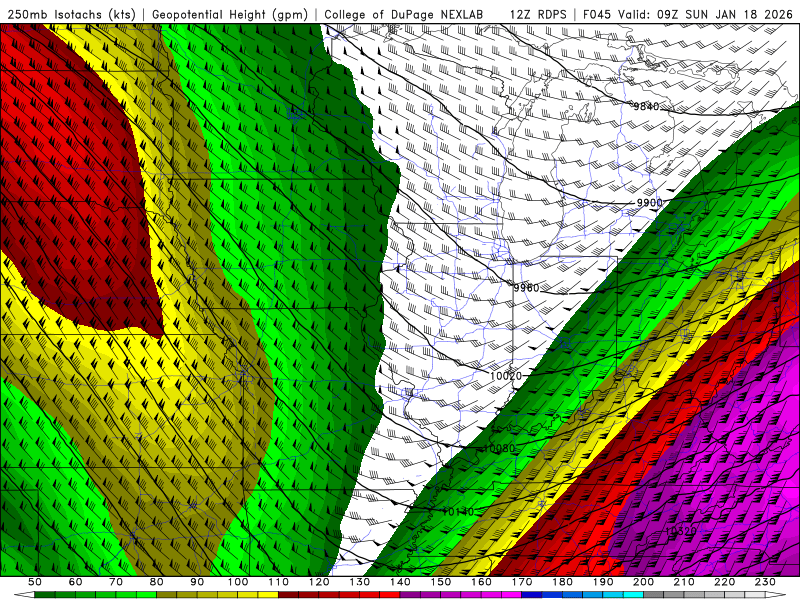Click the "Geopotential Height (gpm)" header label
This screenshot has width=800, height=600.
point(230,14)
